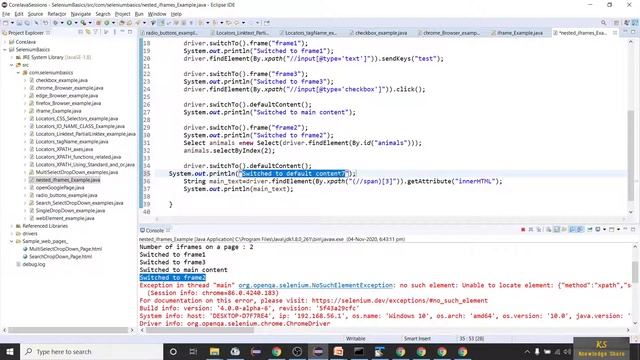The image size is (640, 360).
Task: Toggle Link with Editor in Project Explorer
Action: pyautogui.click(x=88, y=32)
